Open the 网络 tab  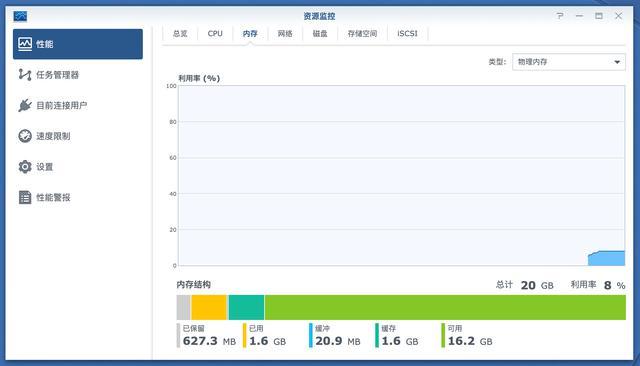[x=285, y=33]
